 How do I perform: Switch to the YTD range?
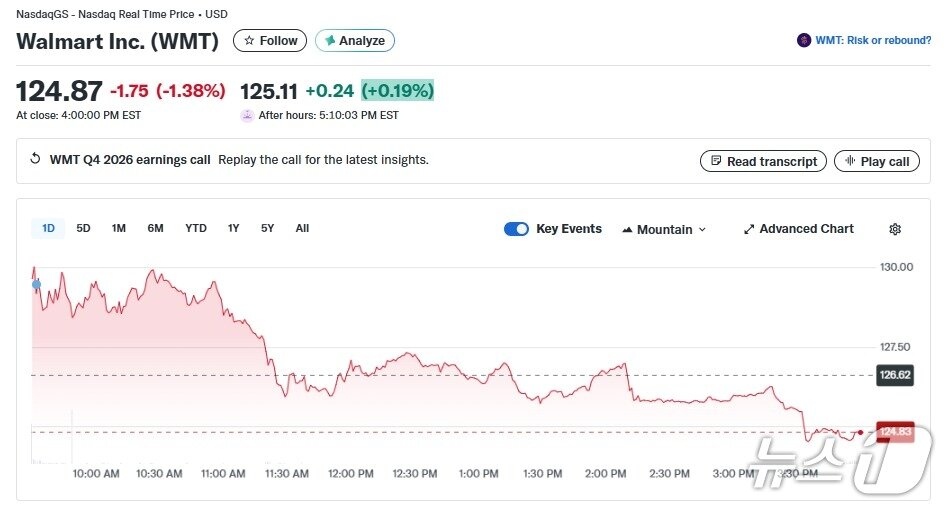(196, 228)
